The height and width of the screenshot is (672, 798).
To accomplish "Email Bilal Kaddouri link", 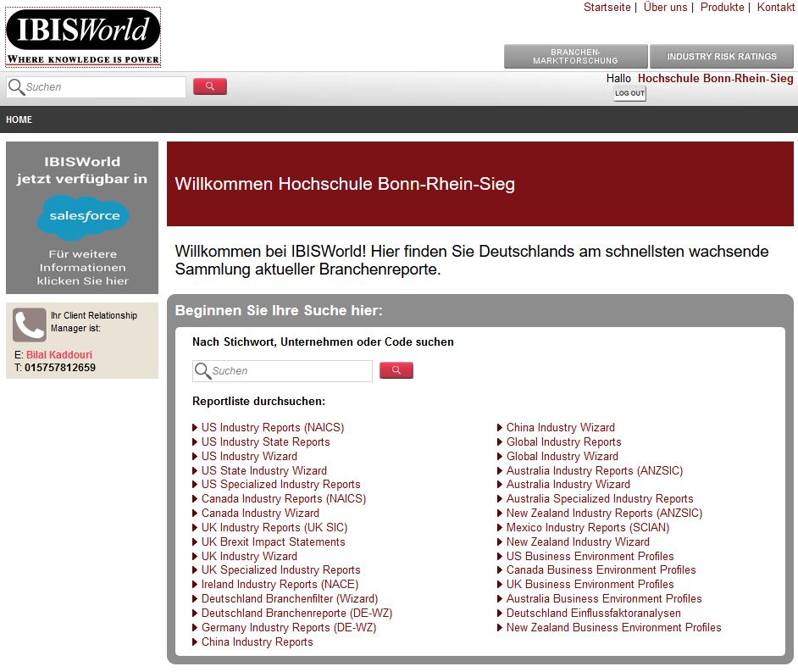I will click(x=59, y=355).
